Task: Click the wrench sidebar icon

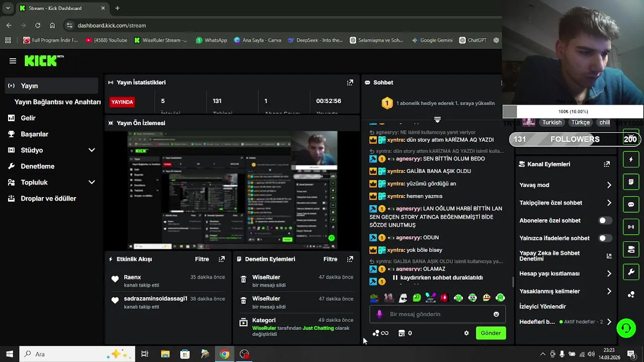Action: (x=631, y=272)
